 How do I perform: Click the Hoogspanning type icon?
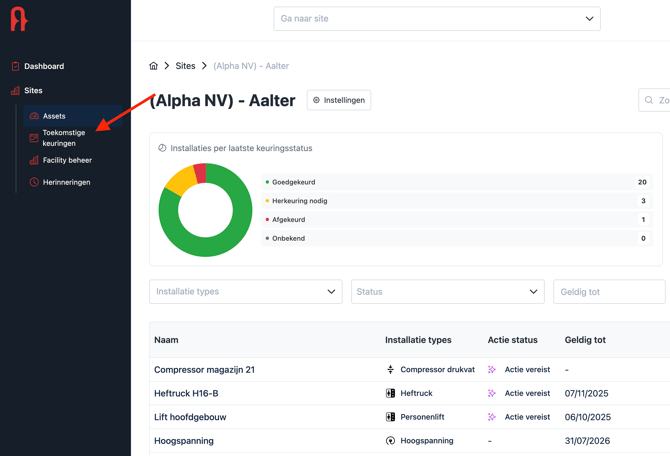391,440
